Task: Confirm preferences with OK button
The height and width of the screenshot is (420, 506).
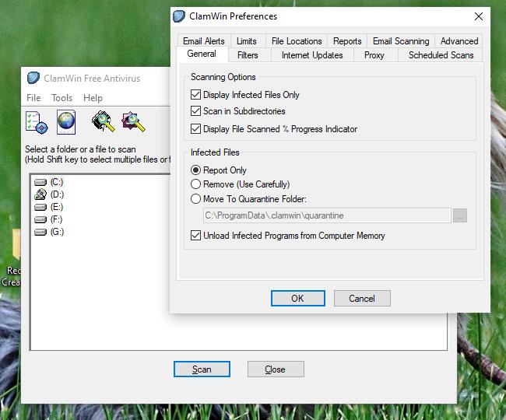Action: (x=298, y=298)
